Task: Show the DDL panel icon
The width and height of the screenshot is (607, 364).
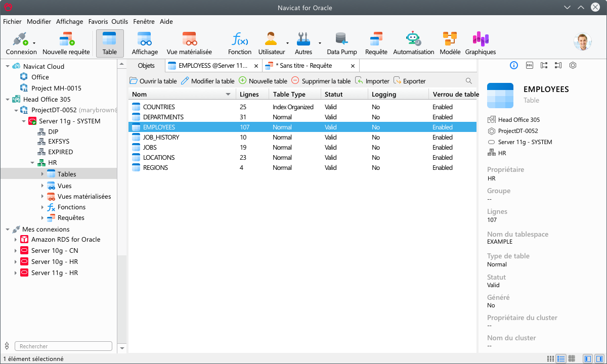Action: (530, 65)
